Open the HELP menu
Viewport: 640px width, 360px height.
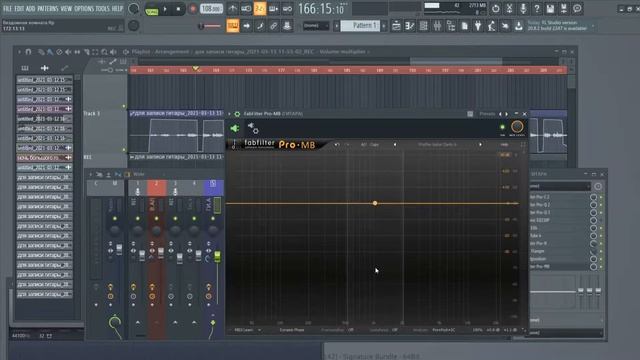click(117, 8)
